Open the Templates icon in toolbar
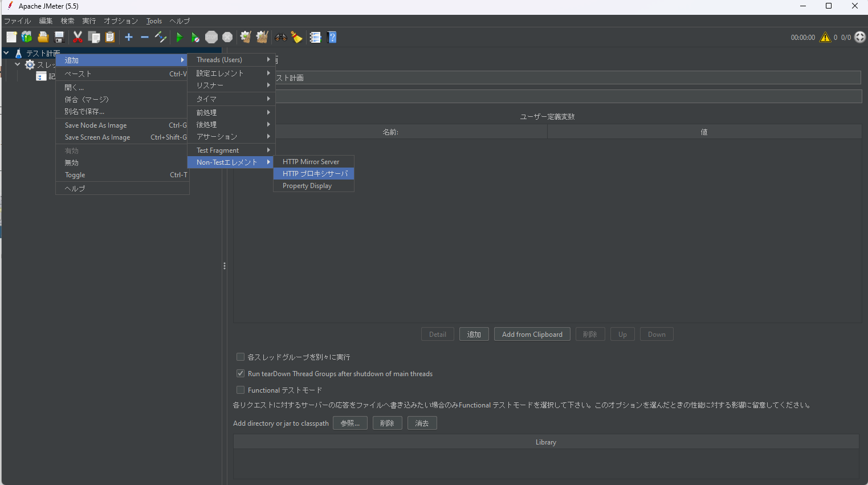Image resolution: width=868 pixels, height=485 pixels. tap(27, 37)
